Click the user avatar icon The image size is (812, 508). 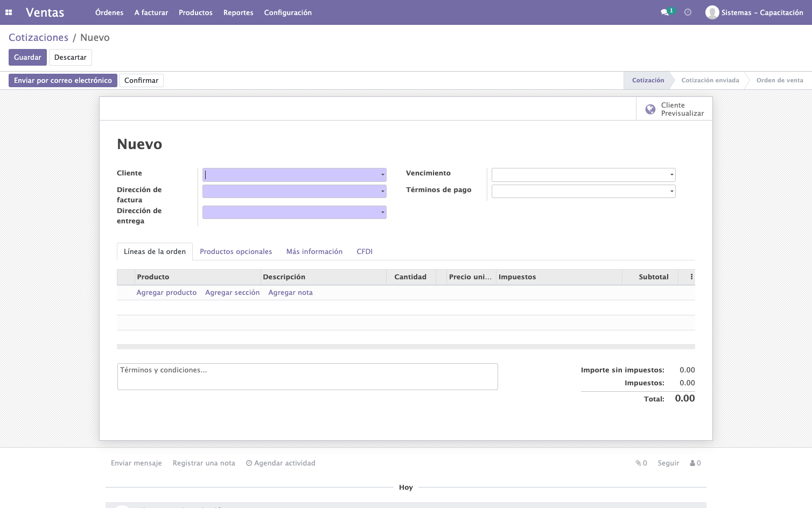712,12
